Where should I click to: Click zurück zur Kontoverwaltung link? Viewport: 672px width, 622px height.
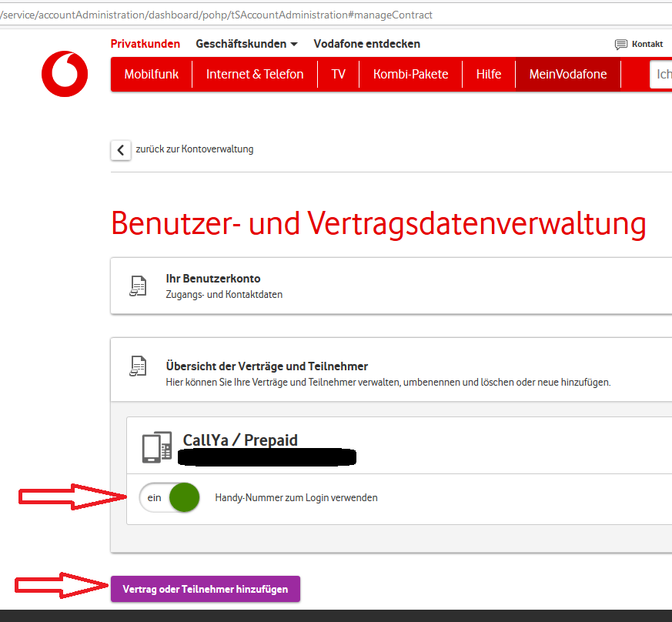pyautogui.click(x=195, y=149)
